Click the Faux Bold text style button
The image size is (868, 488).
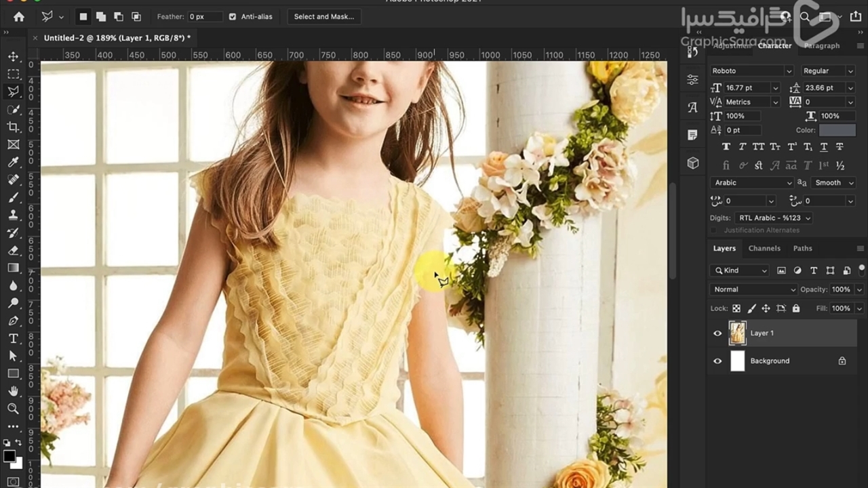[726, 147]
